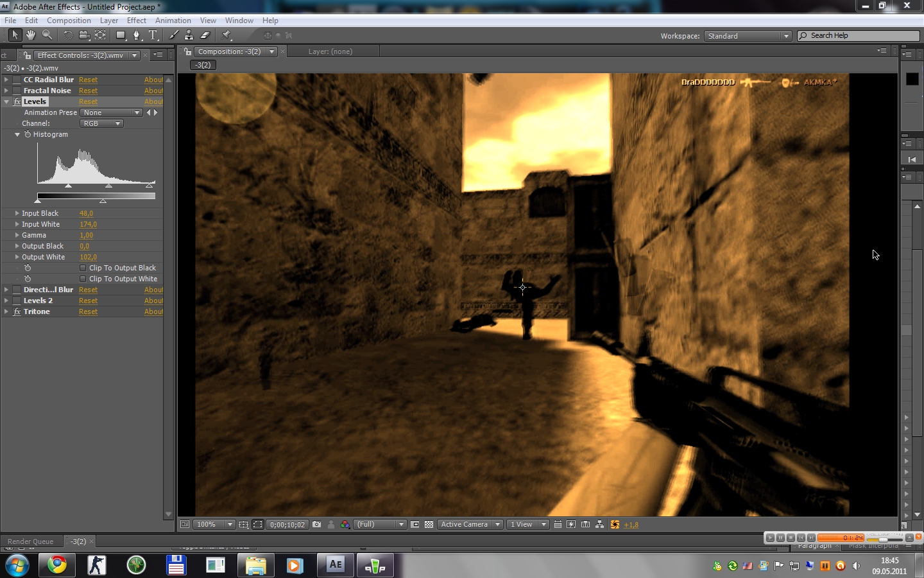This screenshot has width=924, height=578.
Task: Open the Active Camera dropdown
Action: pyautogui.click(x=470, y=525)
